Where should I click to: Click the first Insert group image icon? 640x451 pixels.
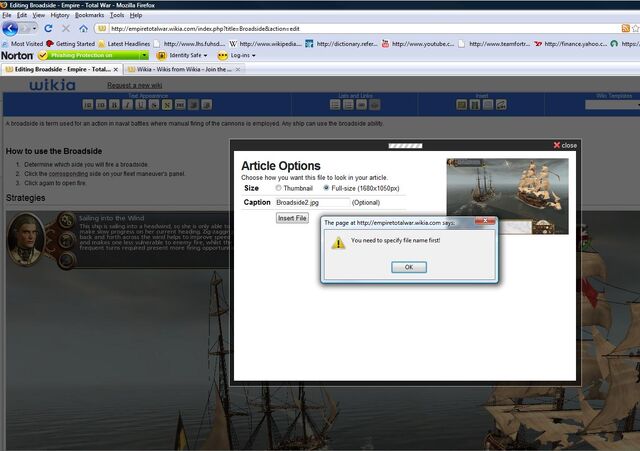462,105
